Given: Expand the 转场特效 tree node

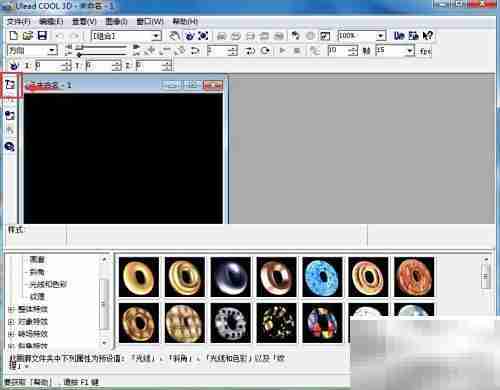Looking at the screenshot, I should tap(11, 334).
